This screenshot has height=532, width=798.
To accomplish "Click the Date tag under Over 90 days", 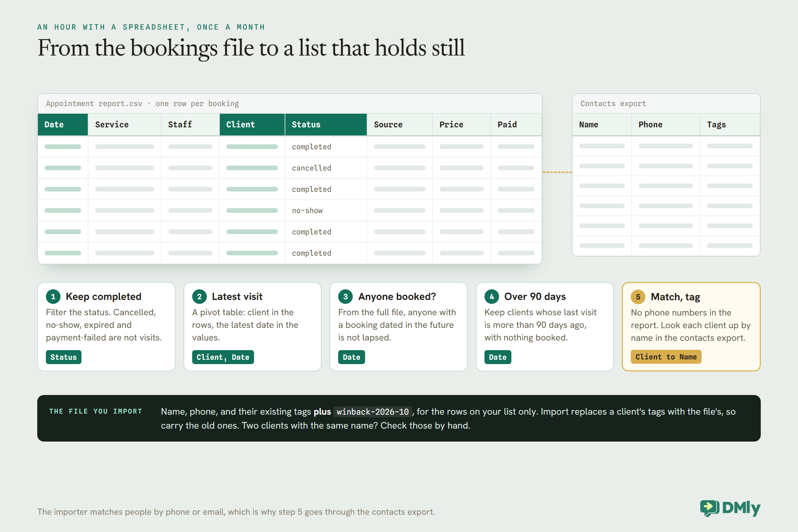I will 498,357.
